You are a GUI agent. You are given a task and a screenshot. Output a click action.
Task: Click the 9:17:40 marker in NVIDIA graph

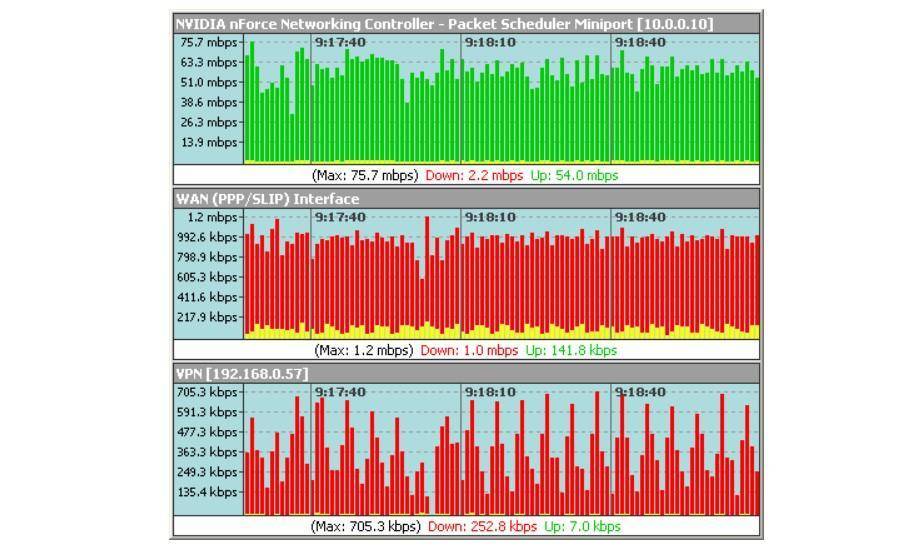click(341, 42)
